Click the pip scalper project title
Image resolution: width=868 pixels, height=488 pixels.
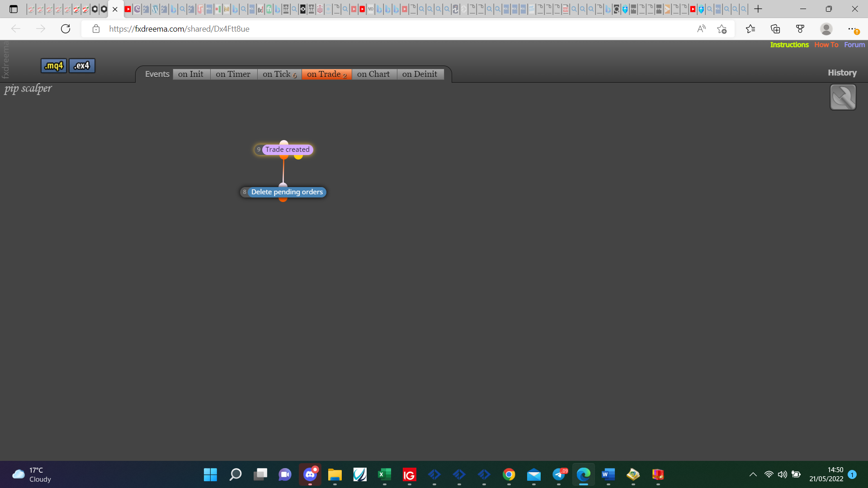click(28, 89)
